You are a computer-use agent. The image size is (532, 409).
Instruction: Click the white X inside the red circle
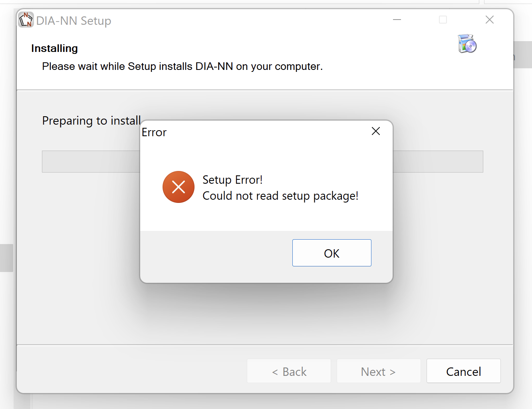pyautogui.click(x=179, y=187)
